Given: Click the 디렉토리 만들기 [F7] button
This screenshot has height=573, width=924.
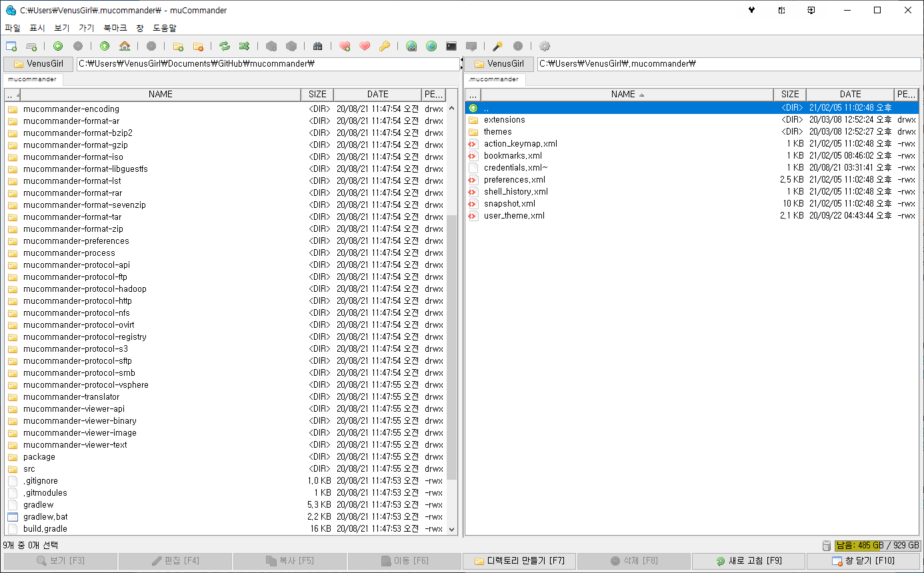Looking at the screenshot, I should tap(519, 561).
